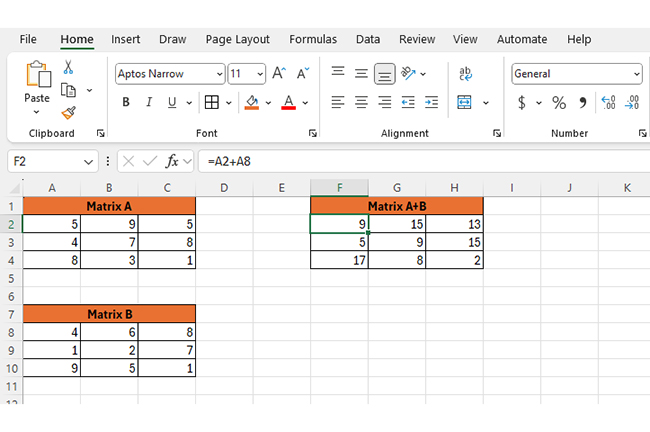This screenshot has height=432, width=650.
Task: Apply percent style formatting
Action: [x=559, y=103]
